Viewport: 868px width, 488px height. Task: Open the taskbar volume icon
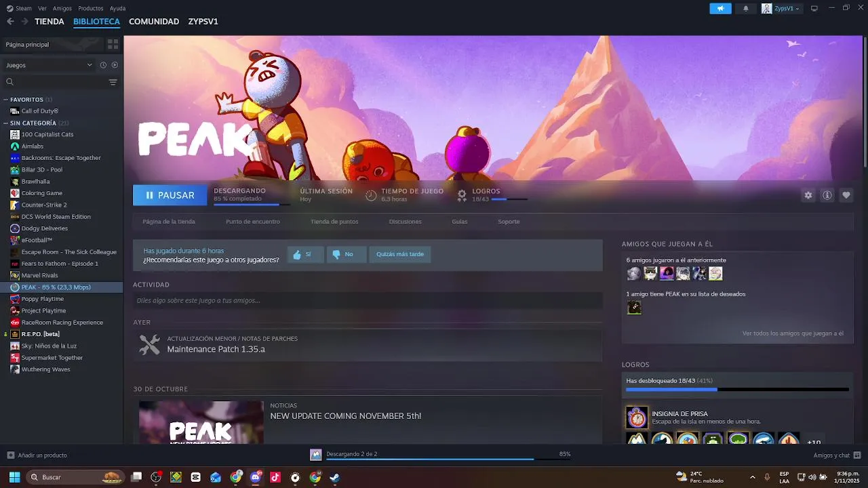pos(812,477)
